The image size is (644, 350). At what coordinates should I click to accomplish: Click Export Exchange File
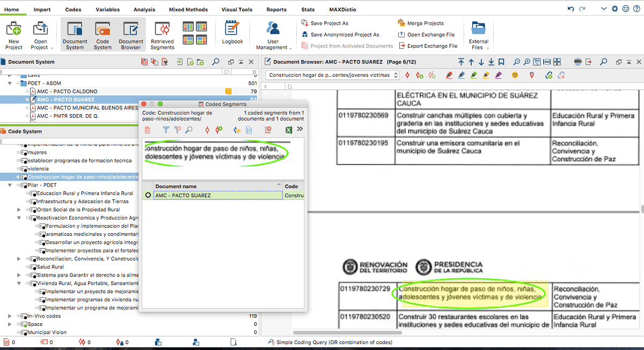point(427,46)
